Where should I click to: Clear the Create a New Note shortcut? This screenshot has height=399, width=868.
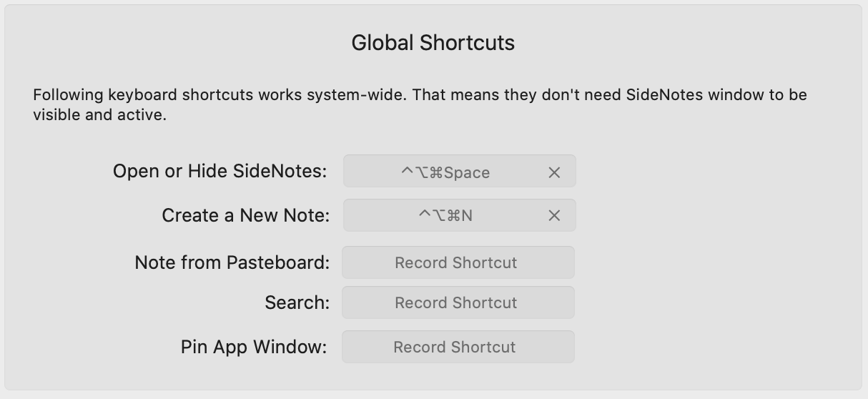pyautogui.click(x=554, y=215)
